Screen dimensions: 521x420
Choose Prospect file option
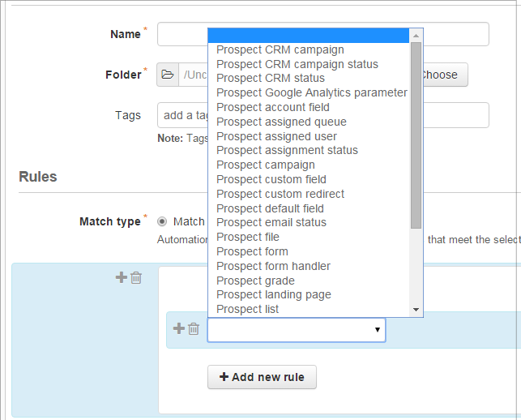pyautogui.click(x=309, y=237)
